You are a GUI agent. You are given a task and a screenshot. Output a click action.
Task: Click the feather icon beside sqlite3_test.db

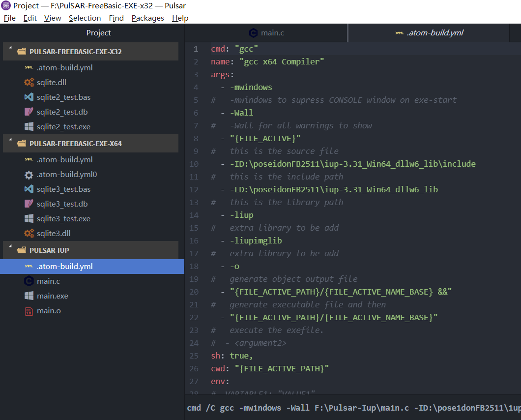click(x=29, y=204)
